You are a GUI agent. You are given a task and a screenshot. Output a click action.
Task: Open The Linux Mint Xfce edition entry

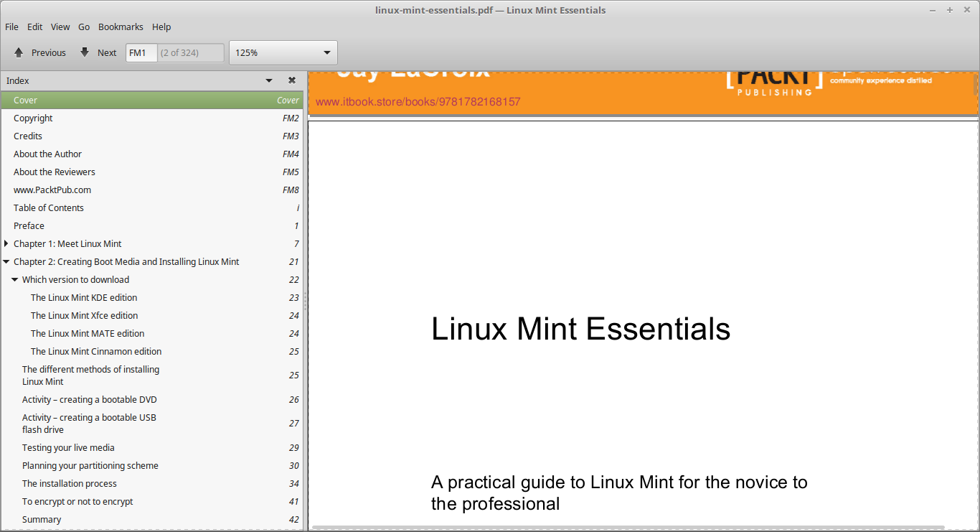(152, 315)
